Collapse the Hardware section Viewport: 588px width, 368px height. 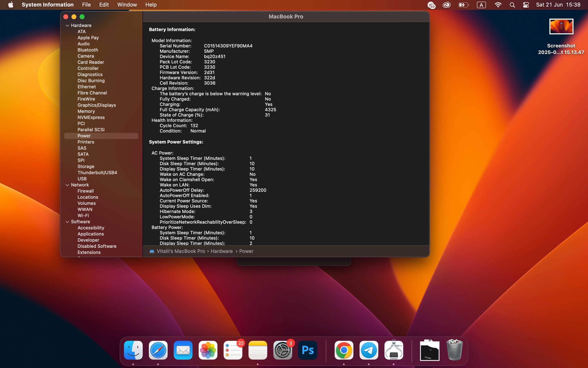(67, 26)
